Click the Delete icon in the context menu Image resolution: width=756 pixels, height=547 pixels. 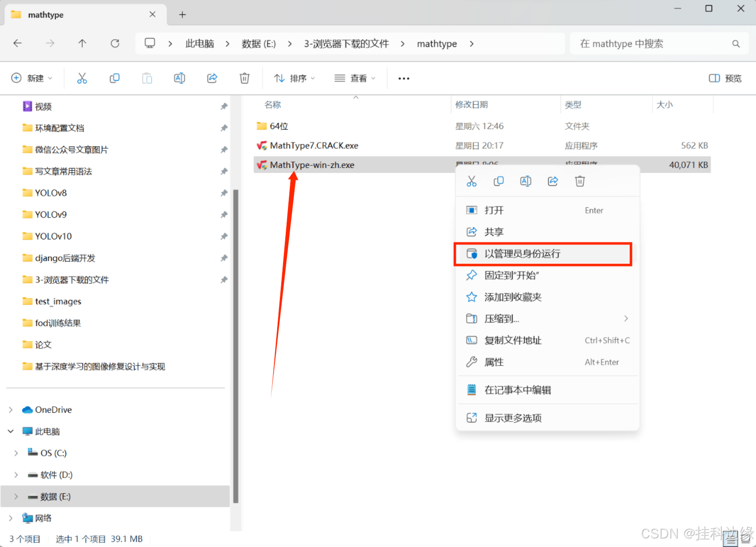580,181
